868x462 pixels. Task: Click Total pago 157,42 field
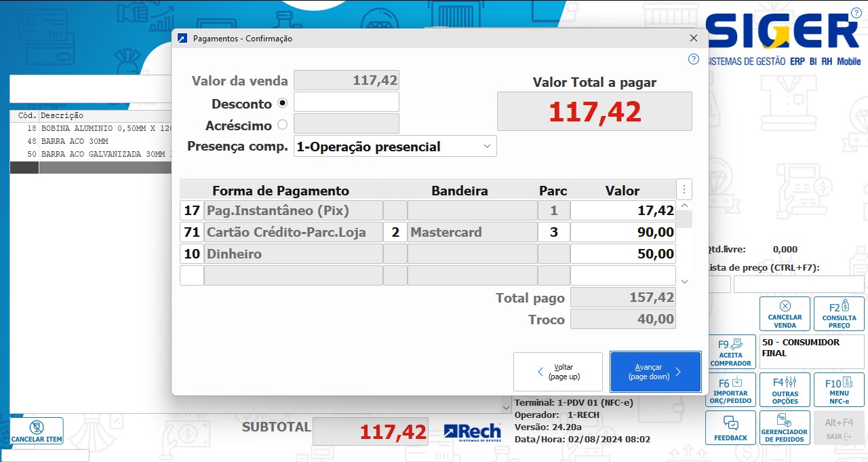point(623,297)
